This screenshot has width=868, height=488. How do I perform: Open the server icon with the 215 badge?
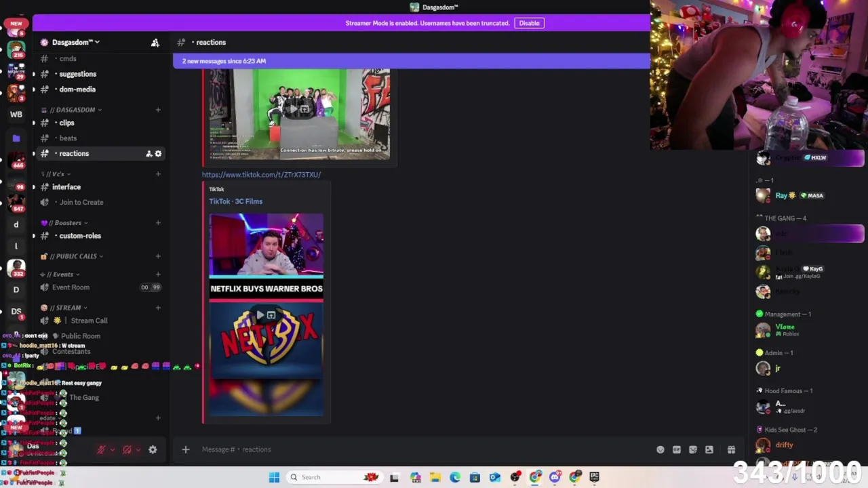(x=16, y=49)
